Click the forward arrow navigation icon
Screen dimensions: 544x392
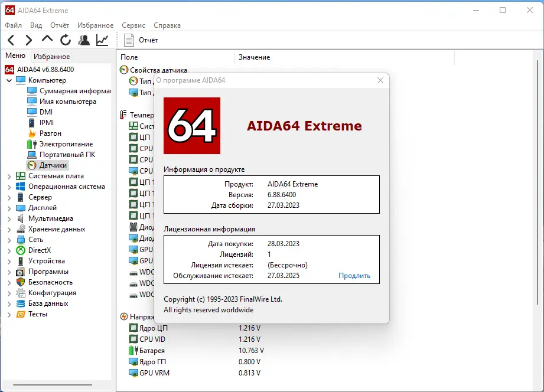(x=27, y=40)
